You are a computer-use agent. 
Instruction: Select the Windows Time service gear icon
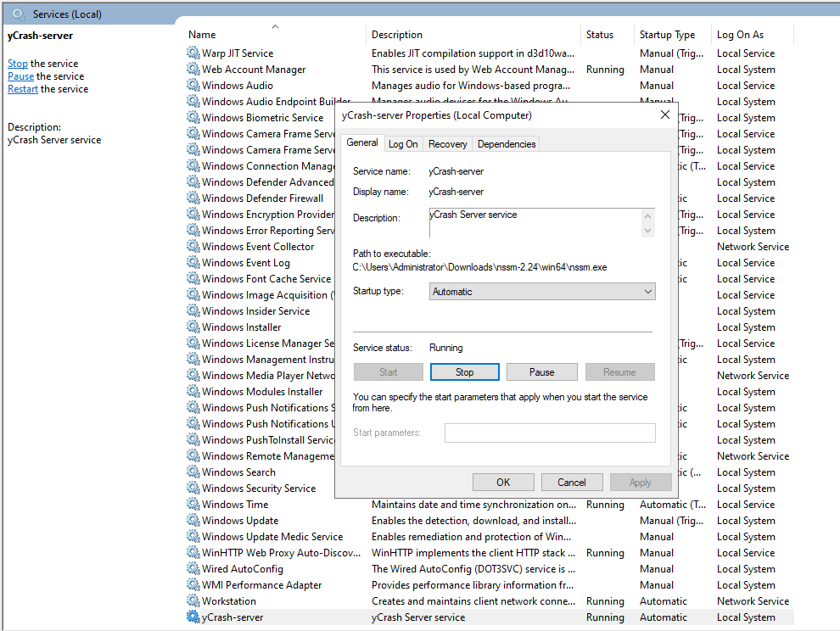tap(193, 505)
